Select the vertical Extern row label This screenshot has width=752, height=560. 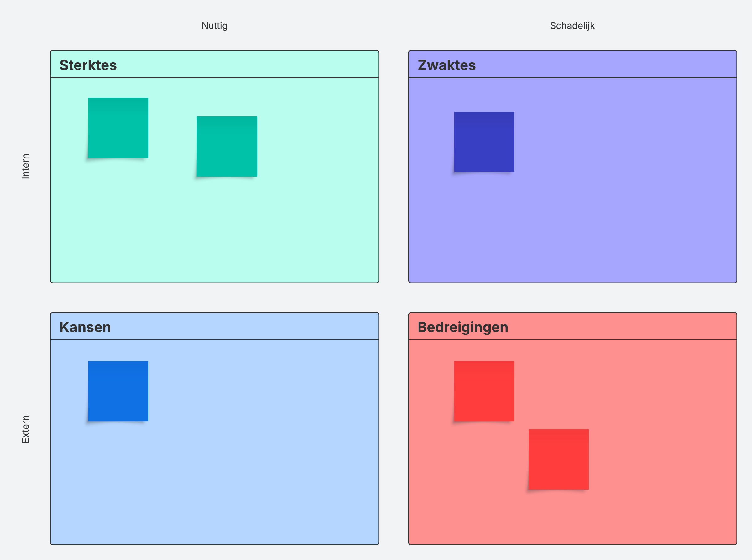point(26,429)
